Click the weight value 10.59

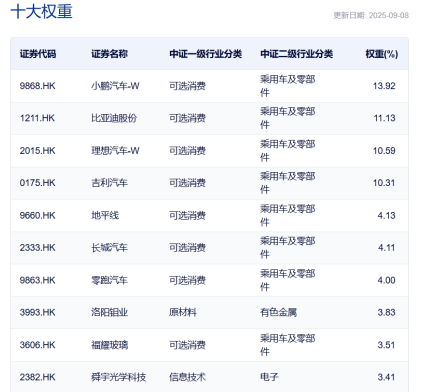384,151
